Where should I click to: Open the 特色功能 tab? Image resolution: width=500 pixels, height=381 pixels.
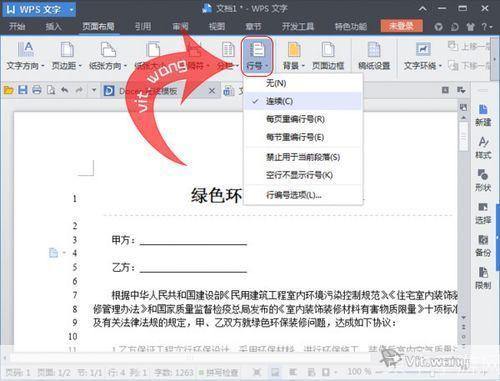tap(351, 27)
